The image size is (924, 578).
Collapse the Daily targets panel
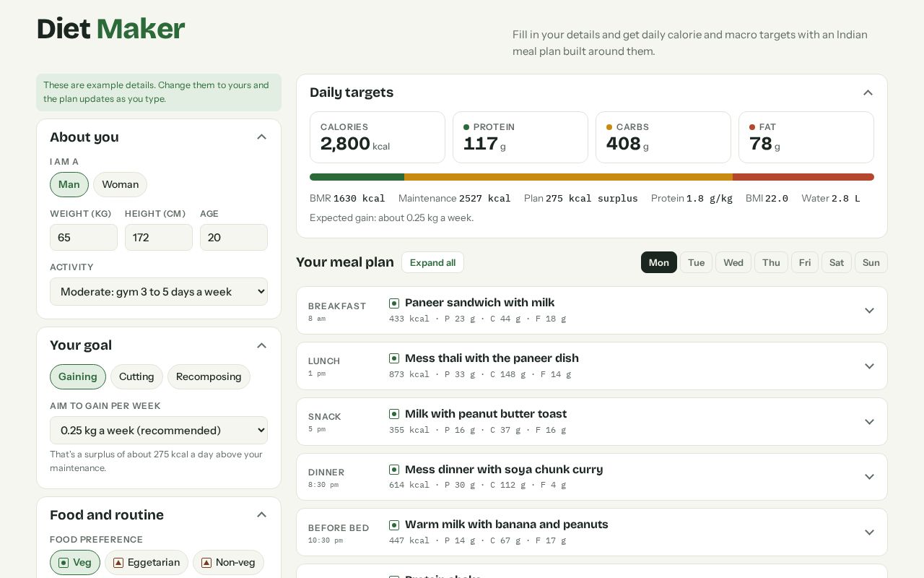click(868, 92)
